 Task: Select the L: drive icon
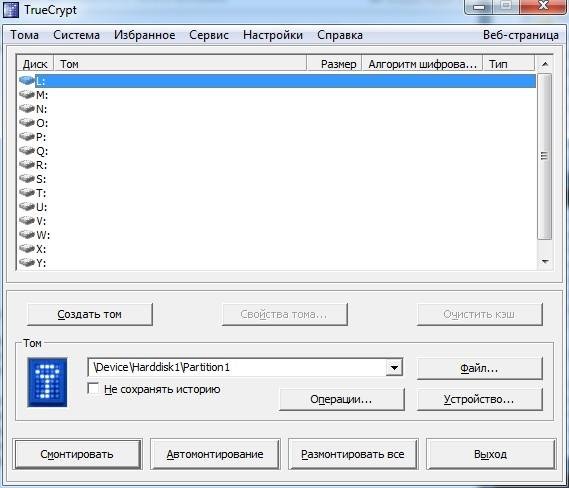pyautogui.click(x=27, y=80)
